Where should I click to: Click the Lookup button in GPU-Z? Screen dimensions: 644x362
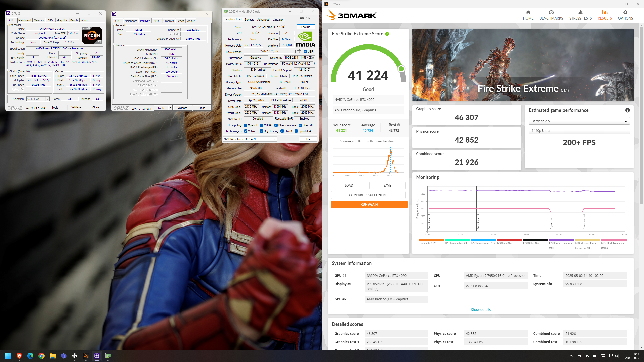pos(306,27)
